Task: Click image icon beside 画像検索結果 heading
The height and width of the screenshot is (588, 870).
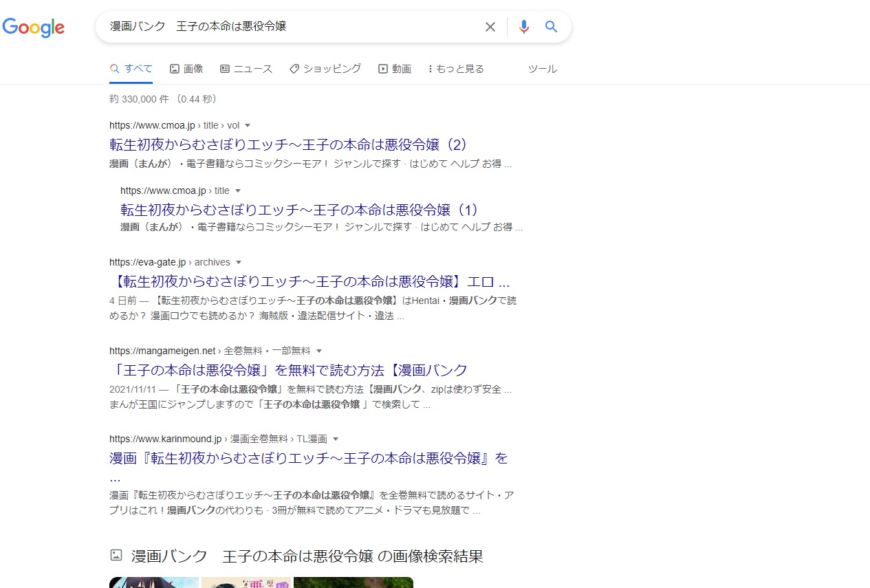Action: (116, 555)
